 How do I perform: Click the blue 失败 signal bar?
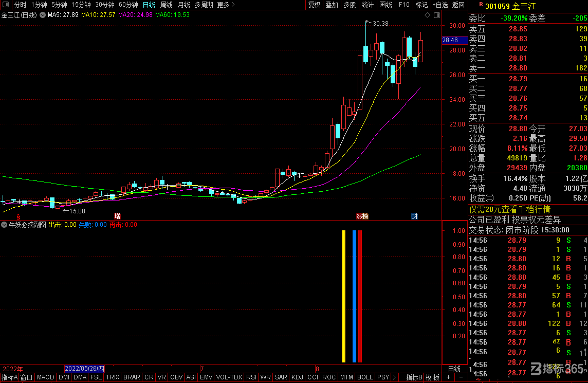pyautogui.click(x=354, y=296)
